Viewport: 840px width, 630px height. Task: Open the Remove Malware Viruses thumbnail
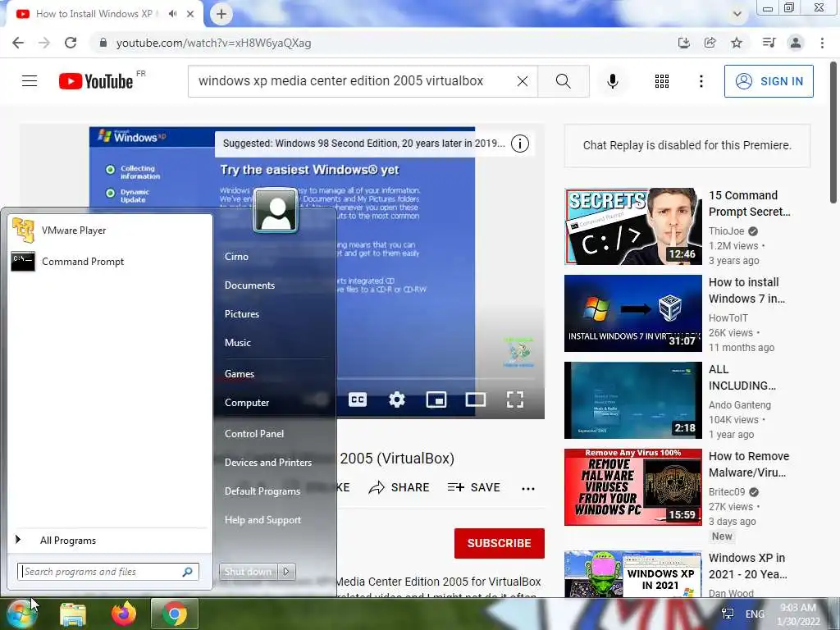click(633, 487)
